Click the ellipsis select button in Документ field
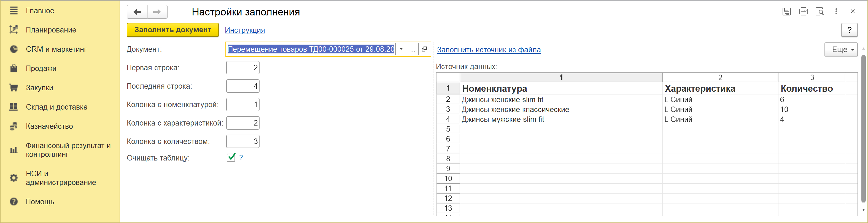 (x=413, y=49)
